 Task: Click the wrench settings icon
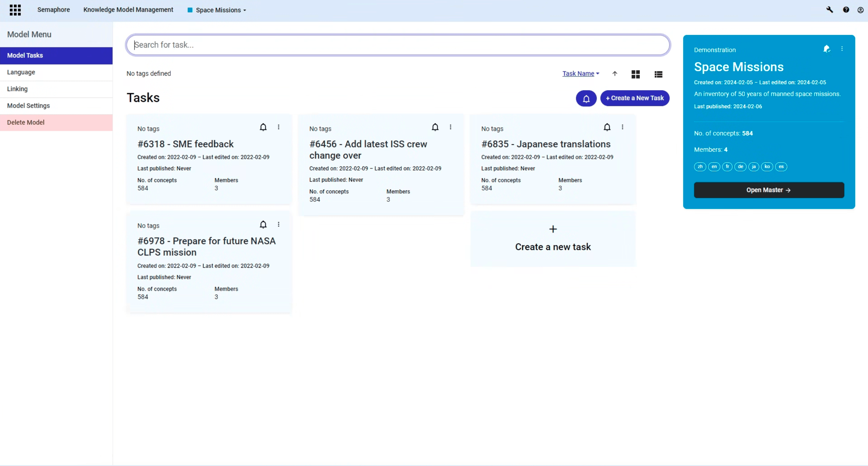[x=830, y=10]
